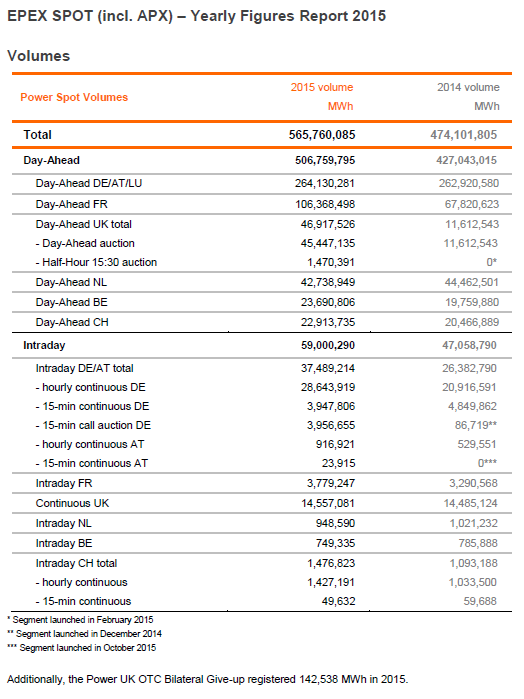Select the Volumes section heading
524x699 pixels.
[x=39, y=56]
